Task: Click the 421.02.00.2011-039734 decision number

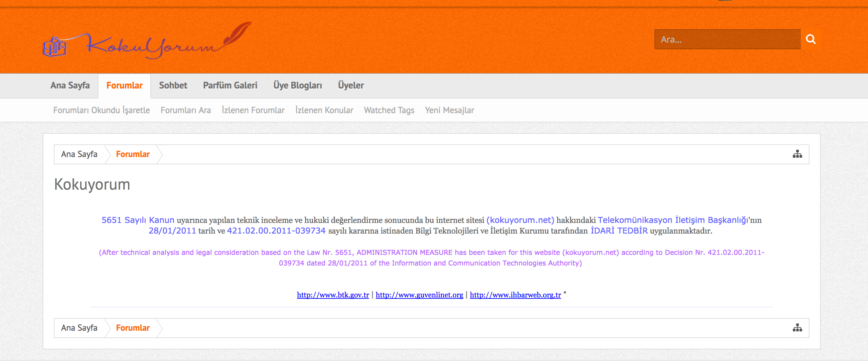Action: pyautogui.click(x=276, y=231)
